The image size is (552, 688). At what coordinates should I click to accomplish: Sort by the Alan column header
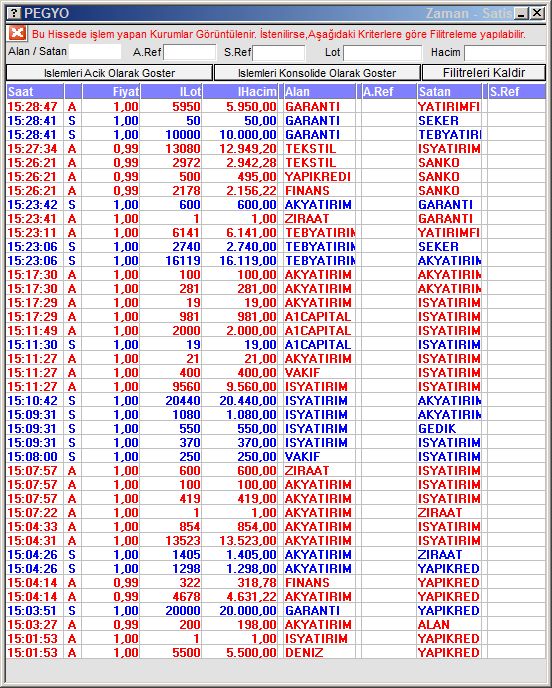(x=319, y=92)
